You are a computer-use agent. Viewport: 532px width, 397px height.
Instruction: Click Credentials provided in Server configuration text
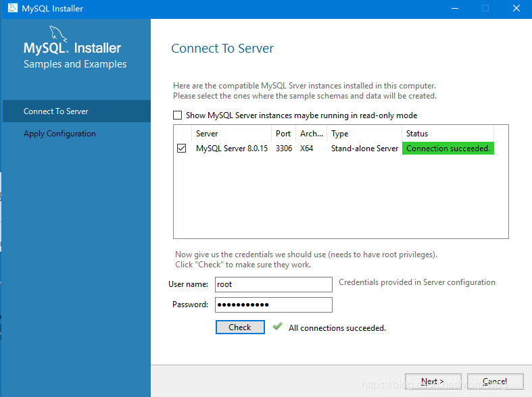(x=417, y=282)
